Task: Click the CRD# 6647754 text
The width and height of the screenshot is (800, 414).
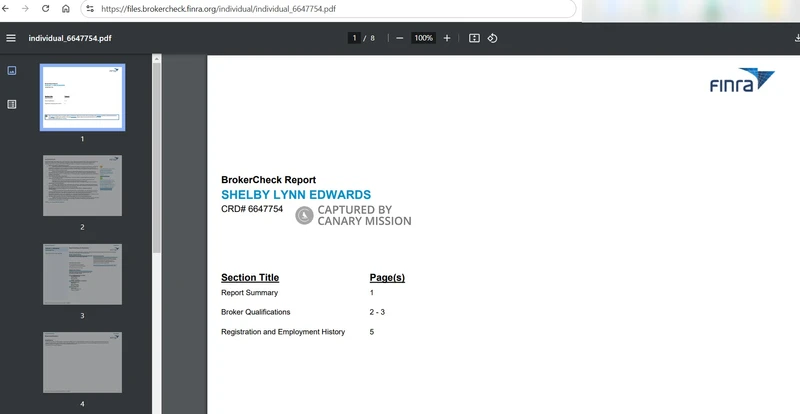Action: coord(252,209)
